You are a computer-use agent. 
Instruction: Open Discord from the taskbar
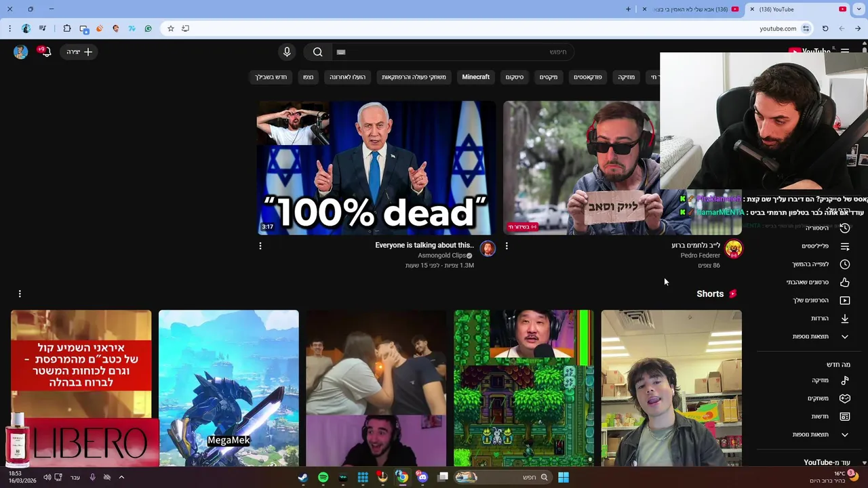point(422,477)
